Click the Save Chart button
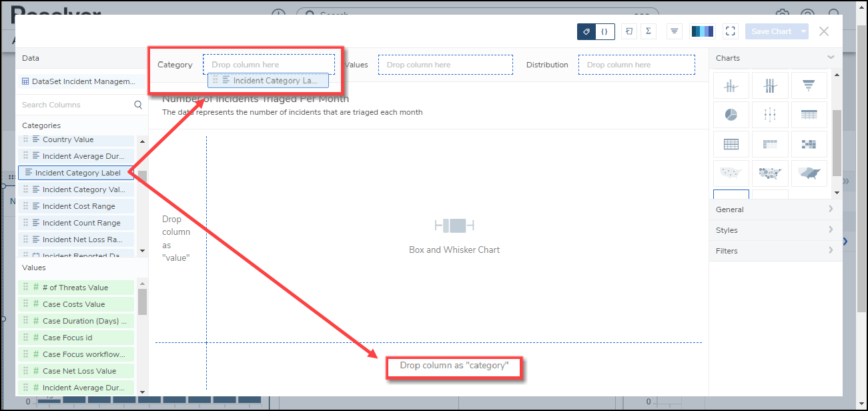 click(771, 31)
